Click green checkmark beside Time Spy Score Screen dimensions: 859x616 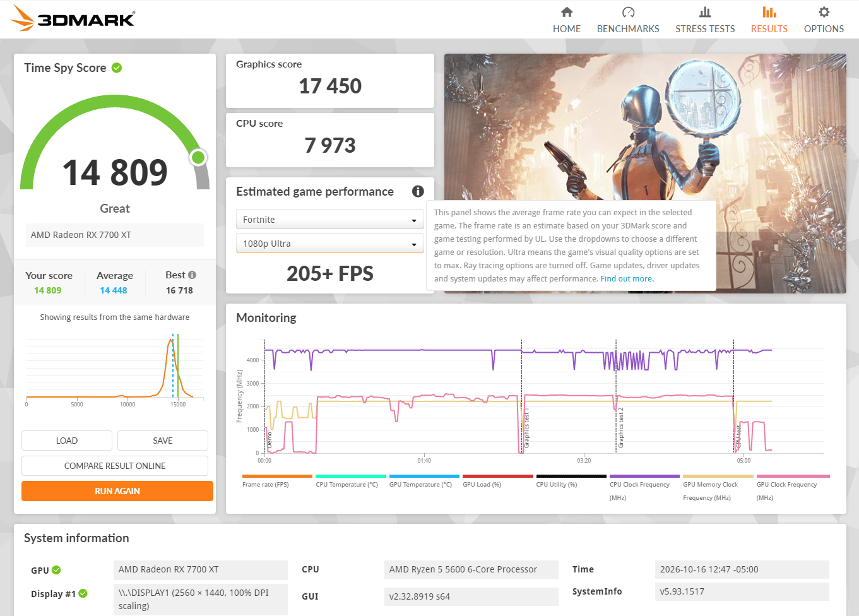(117, 68)
